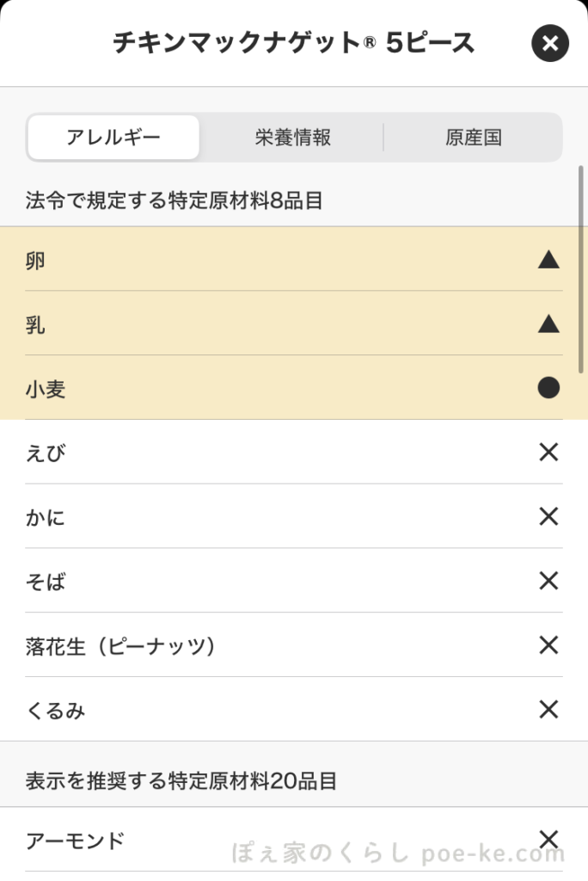Click the X icon beside かに
The height and width of the screenshot is (881, 588).
548,517
